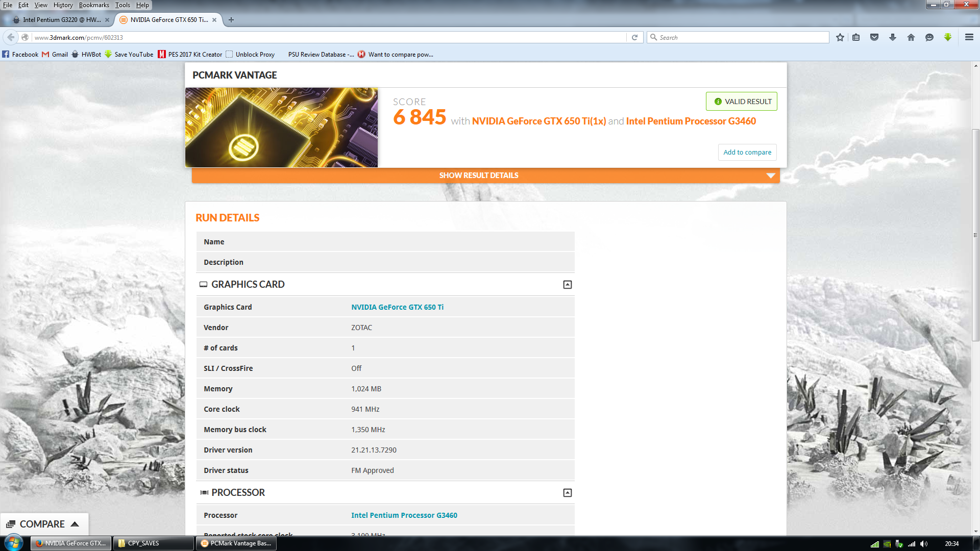This screenshot has height=551, width=980.
Task: Open the Save YouTube bookmark
Action: [129, 55]
